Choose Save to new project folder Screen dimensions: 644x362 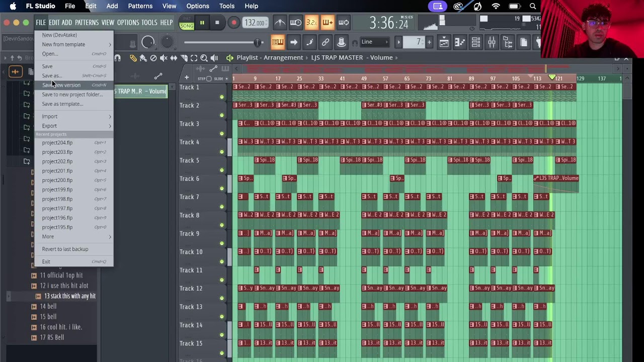point(74,95)
